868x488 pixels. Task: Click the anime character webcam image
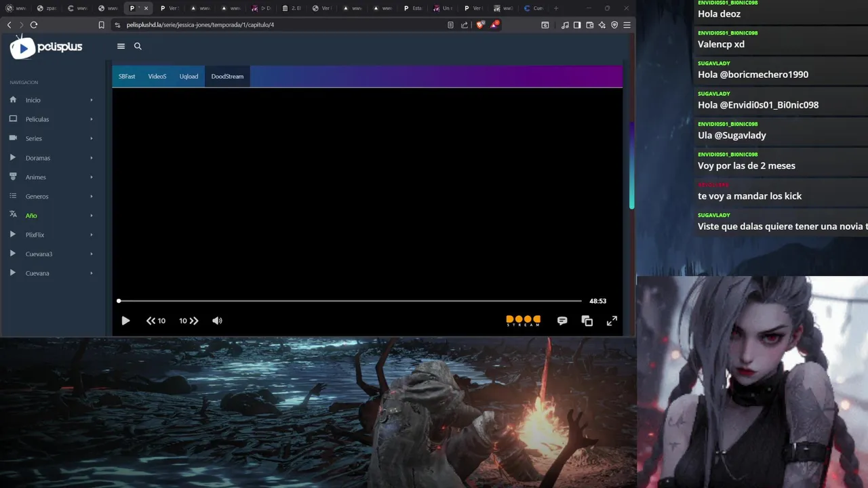(752, 382)
